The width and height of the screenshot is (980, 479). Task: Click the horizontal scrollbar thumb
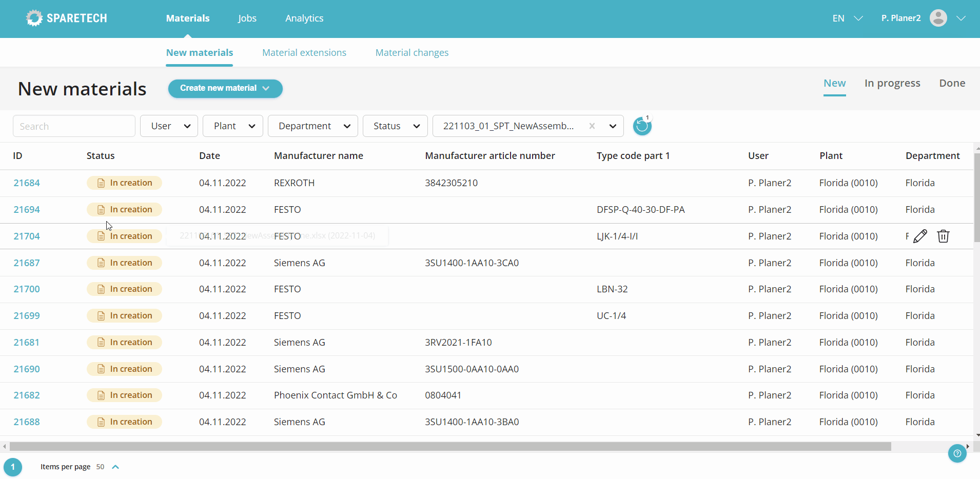450,447
